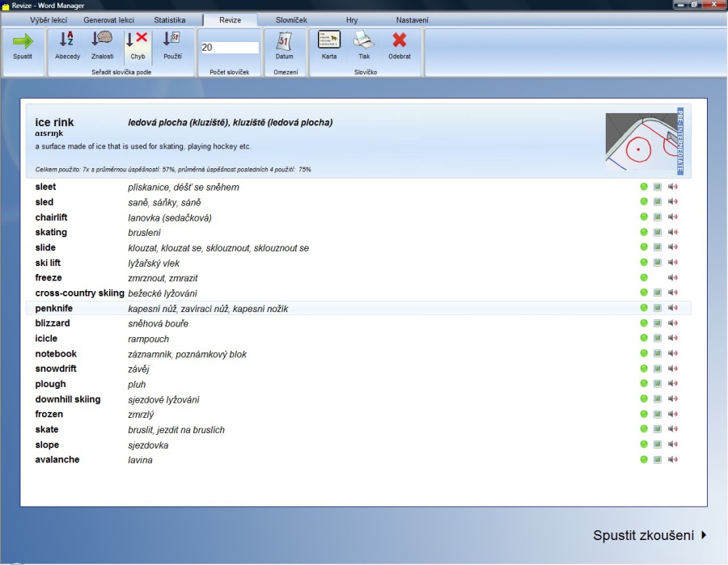Go to the Nastavení tab
The height and width of the screenshot is (565, 728).
click(x=413, y=19)
